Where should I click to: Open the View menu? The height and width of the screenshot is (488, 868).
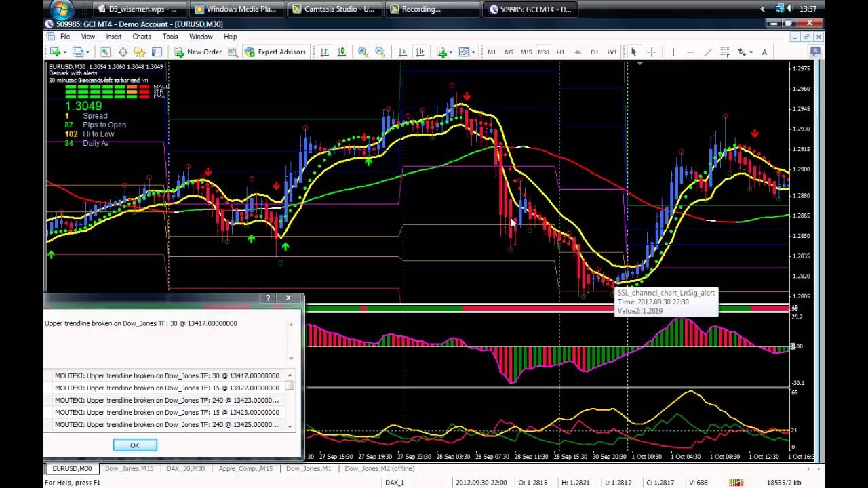point(88,37)
